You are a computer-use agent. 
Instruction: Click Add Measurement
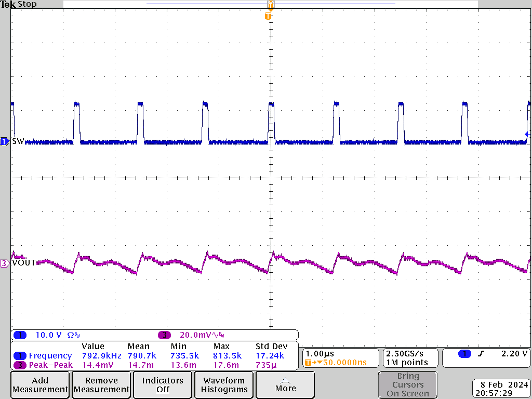(39, 384)
